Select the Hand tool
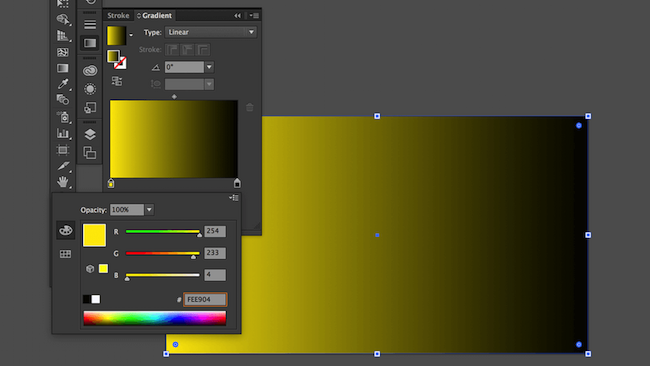Viewport: 650px width, 366px height. point(63,182)
